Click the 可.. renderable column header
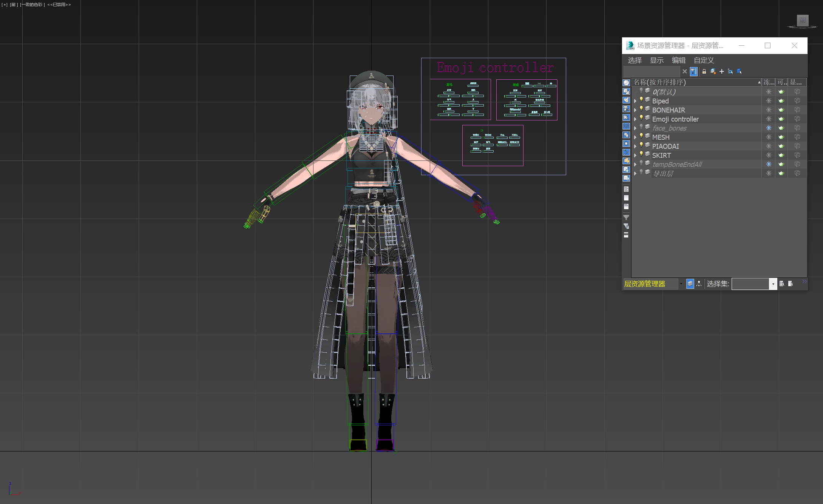The image size is (823, 504). (x=781, y=82)
